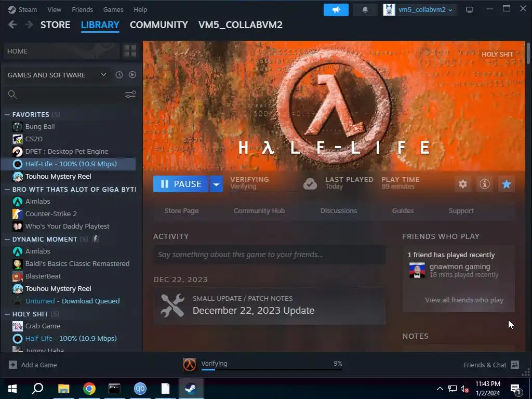
Task: Toggle Half-Life favorite star
Action: pyautogui.click(x=507, y=184)
